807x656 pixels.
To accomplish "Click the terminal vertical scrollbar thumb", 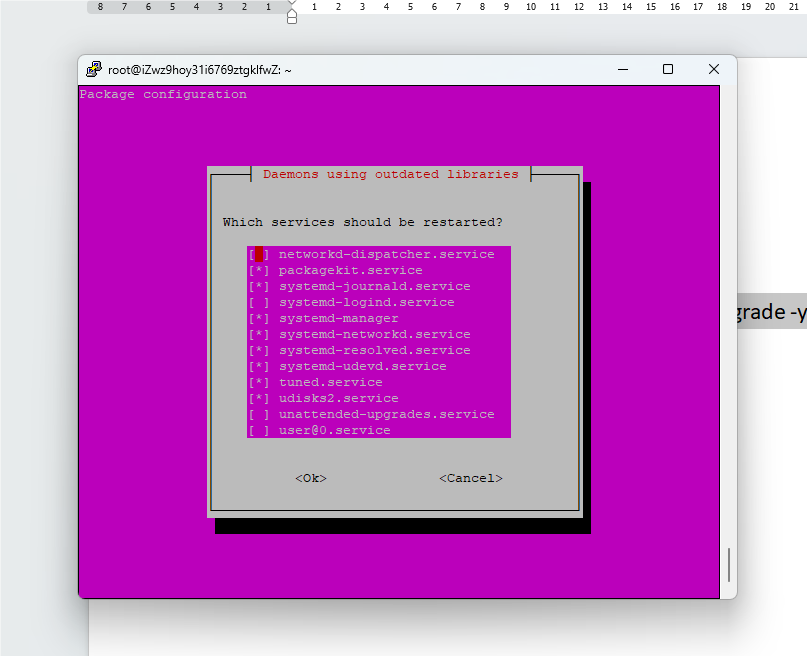I will click(729, 565).
